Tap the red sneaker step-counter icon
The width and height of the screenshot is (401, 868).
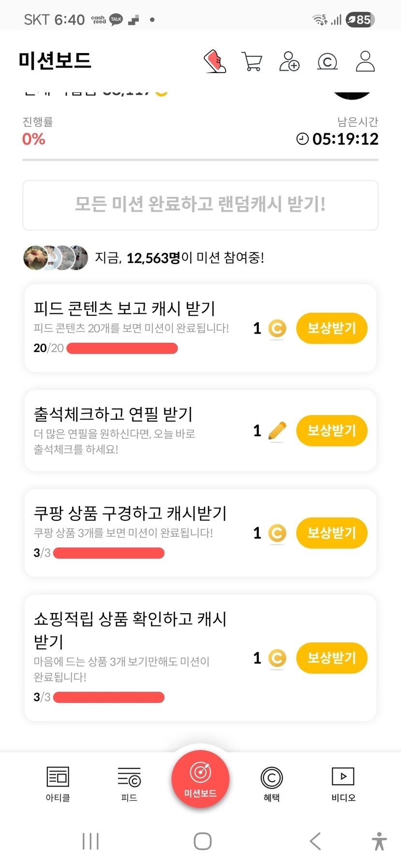tap(215, 61)
